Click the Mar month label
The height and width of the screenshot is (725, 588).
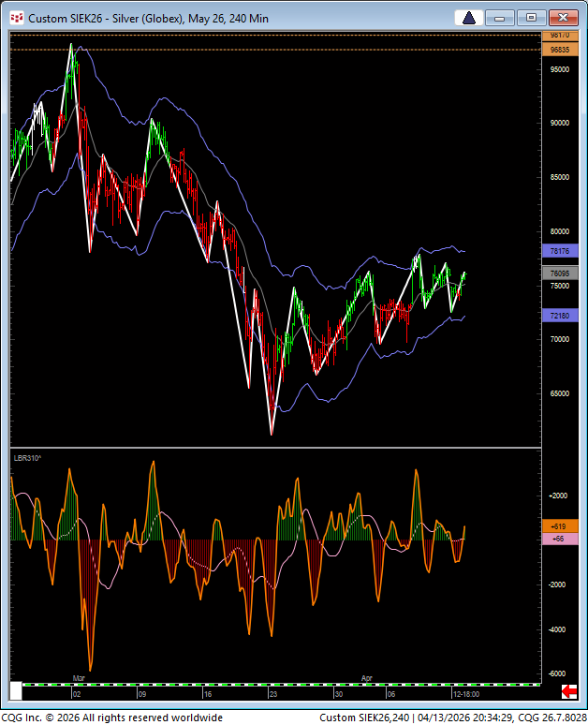pos(79,678)
